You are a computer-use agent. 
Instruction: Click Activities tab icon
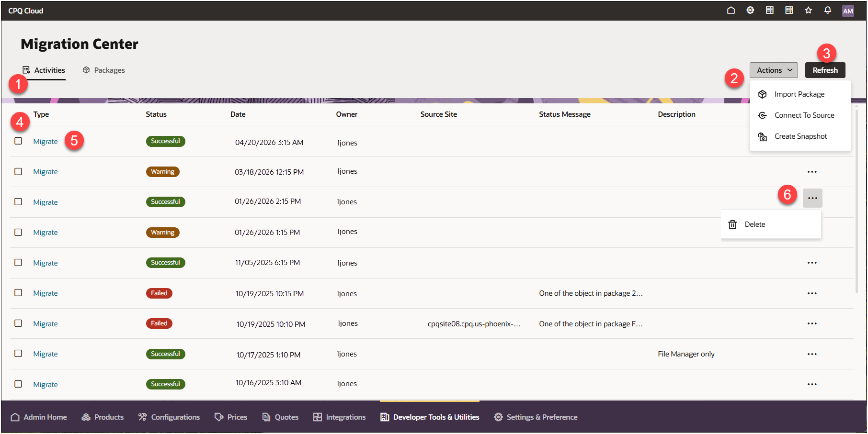point(26,70)
